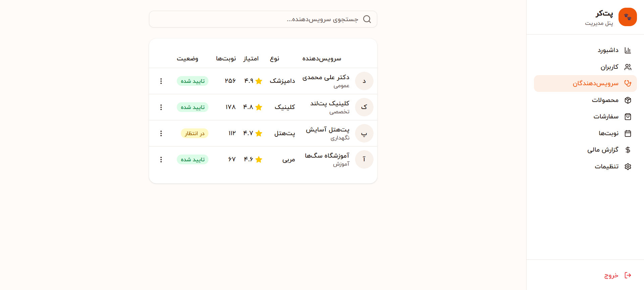Click the magnifier icon in the search box
Image resolution: width=644 pixels, height=290 pixels.
click(x=367, y=19)
